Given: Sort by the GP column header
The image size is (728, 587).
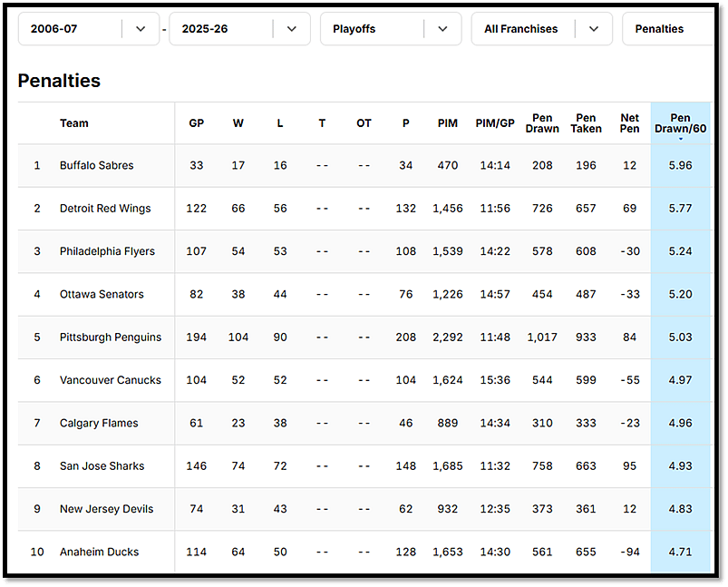Looking at the screenshot, I should (x=196, y=123).
